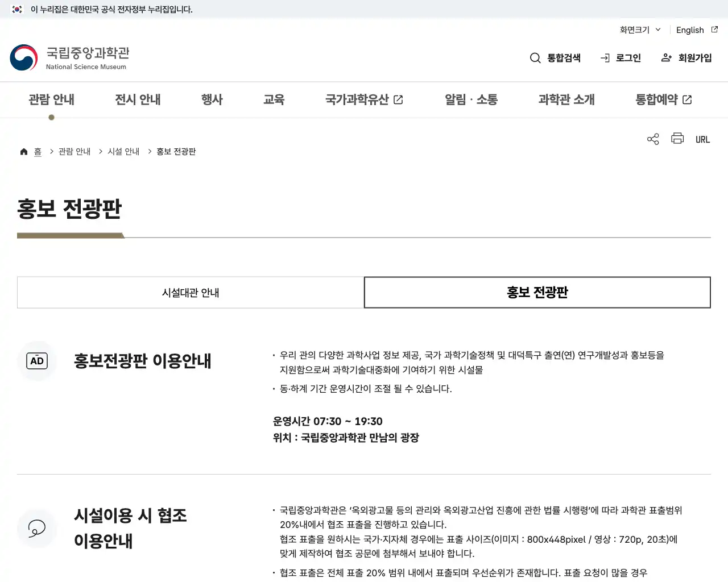Click the AD billboard icon
Image resolution: width=728 pixels, height=582 pixels.
pyautogui.click(x=36, y=361)
